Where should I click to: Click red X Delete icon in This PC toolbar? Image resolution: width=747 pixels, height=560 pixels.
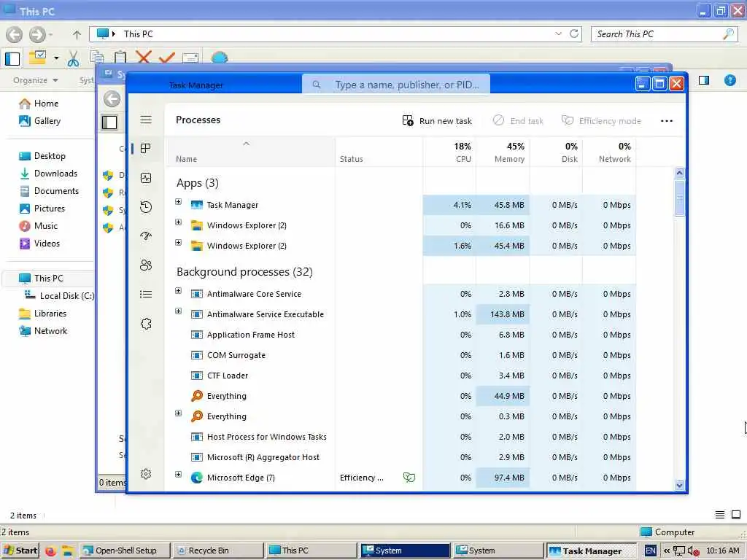pos(144,57)
